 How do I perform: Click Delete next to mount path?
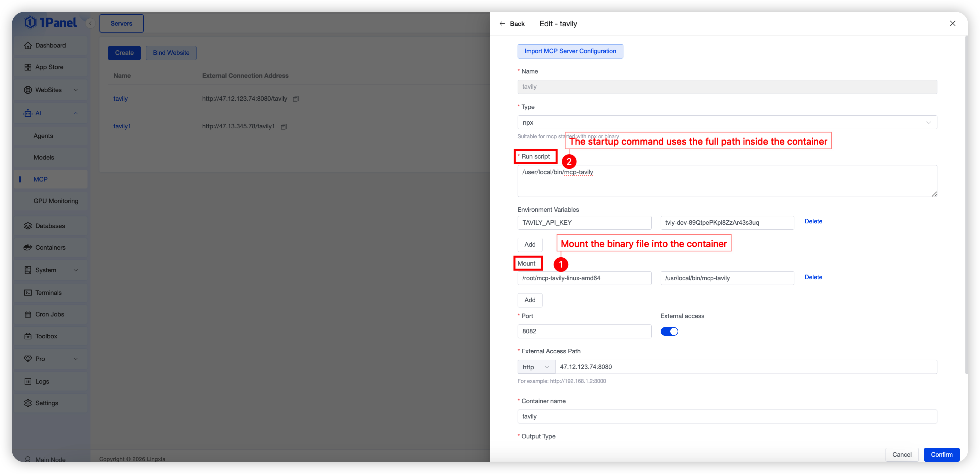click(x=813, y=277)
